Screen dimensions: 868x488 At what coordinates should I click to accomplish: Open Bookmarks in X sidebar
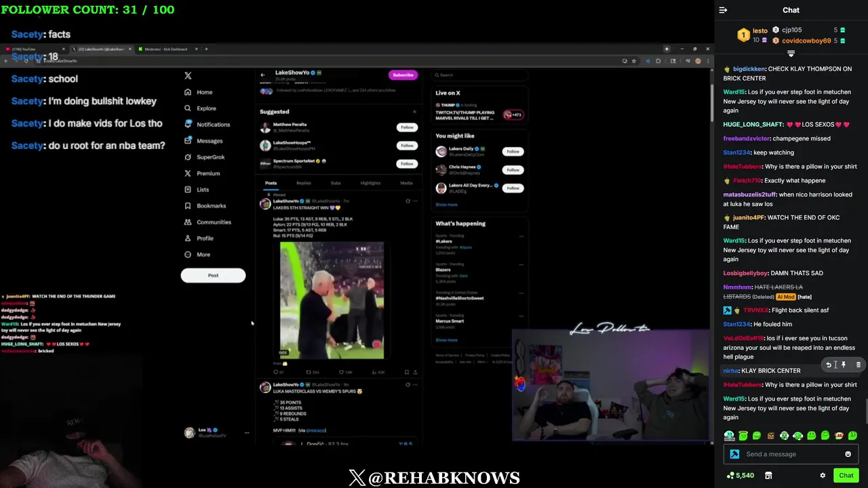point(205,206)
